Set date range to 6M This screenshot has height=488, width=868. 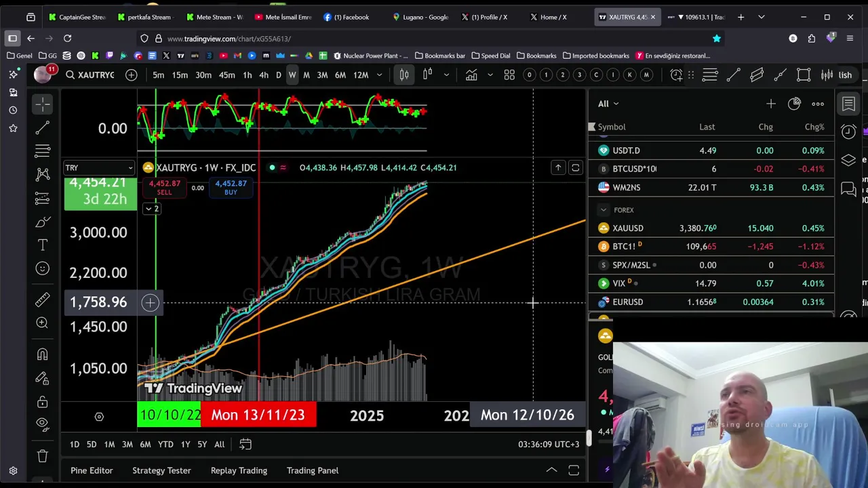(x=145, y=445)
